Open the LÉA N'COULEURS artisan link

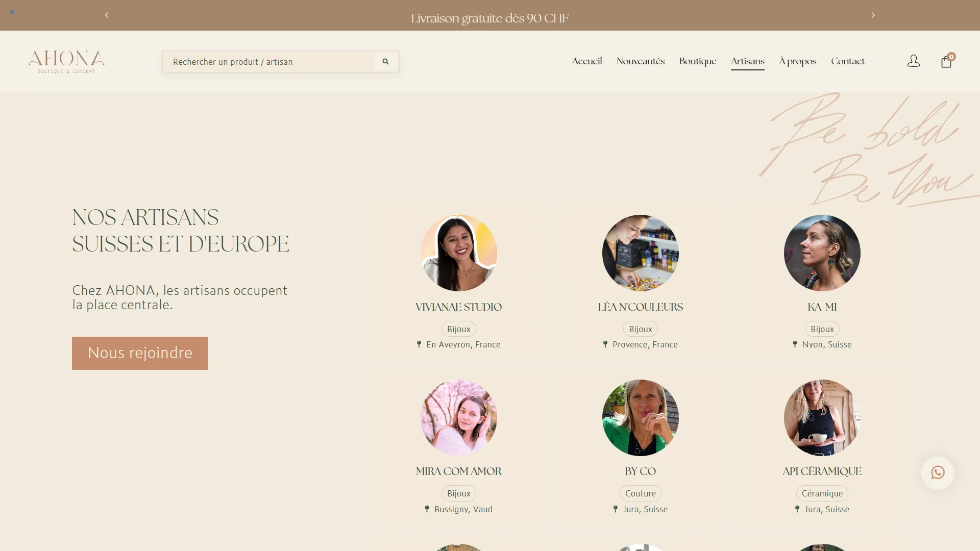[x=641, y=307]
